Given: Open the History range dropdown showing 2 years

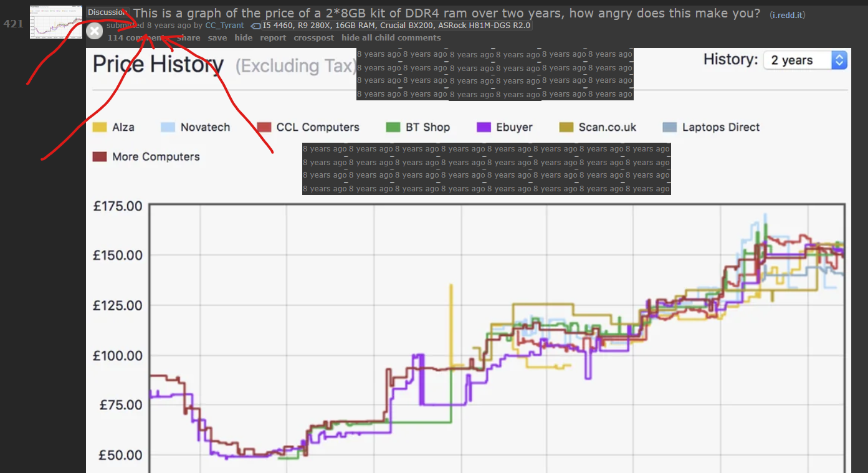Looking at the screenshot, I should [806, 60].
